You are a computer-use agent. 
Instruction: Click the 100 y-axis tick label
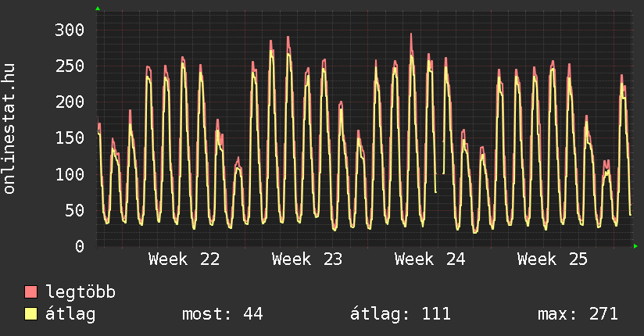click(70, 174)
